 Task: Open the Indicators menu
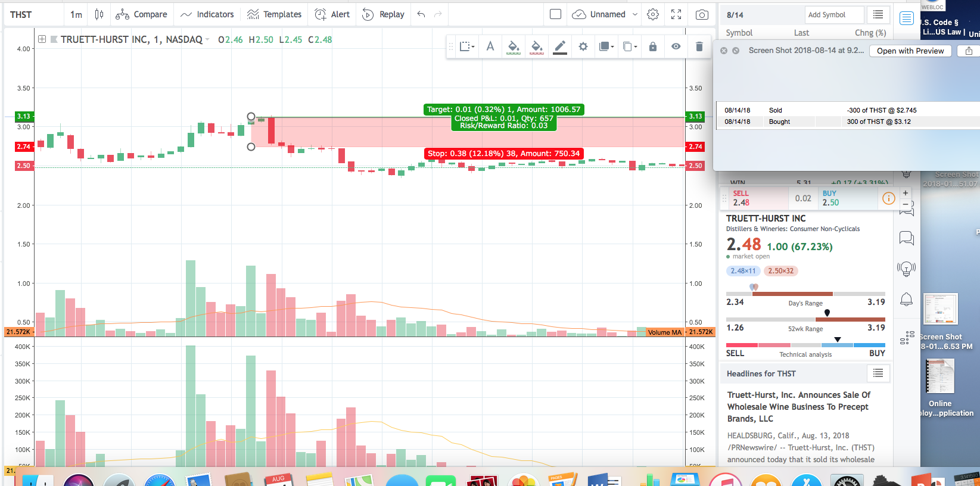pyautogui.click(x=207, y=14)
